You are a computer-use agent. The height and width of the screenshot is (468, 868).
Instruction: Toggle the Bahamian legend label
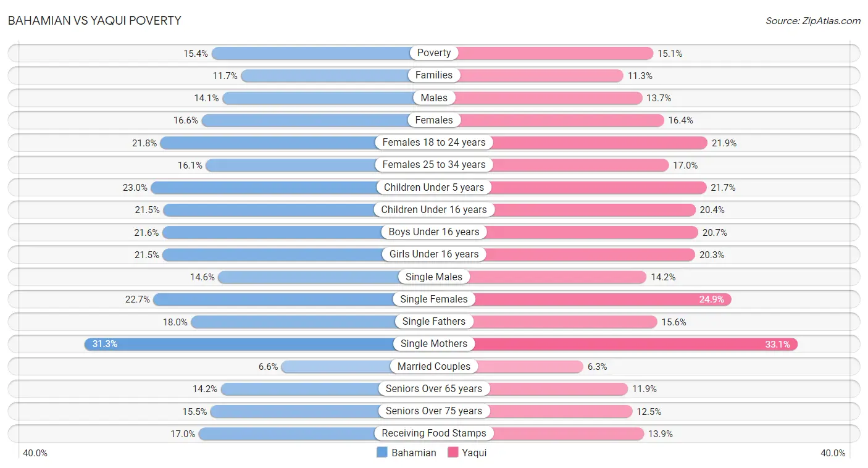(x=414, y=453)
